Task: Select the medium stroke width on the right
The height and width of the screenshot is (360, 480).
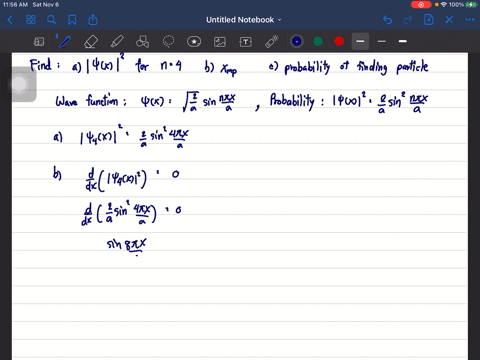Action: [403, 41]
